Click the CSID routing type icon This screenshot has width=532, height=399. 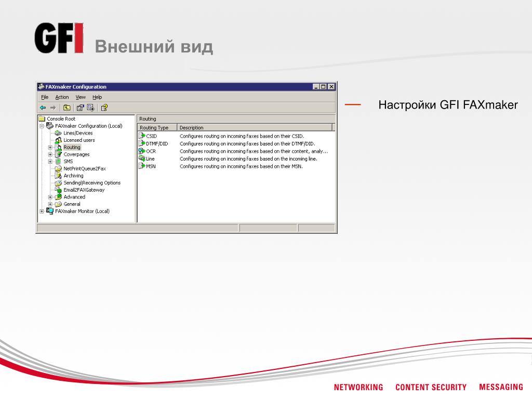pyautogui.click(x=142, y=136)
